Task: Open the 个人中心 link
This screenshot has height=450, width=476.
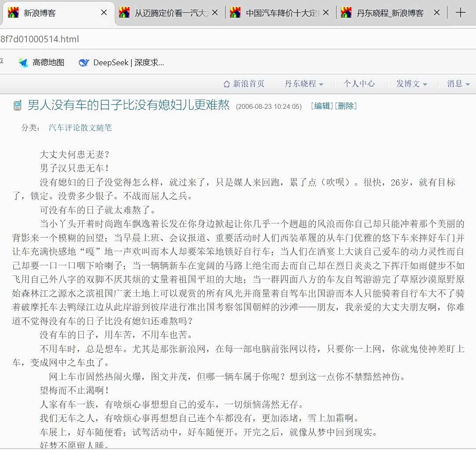Action: pos(359,84)
